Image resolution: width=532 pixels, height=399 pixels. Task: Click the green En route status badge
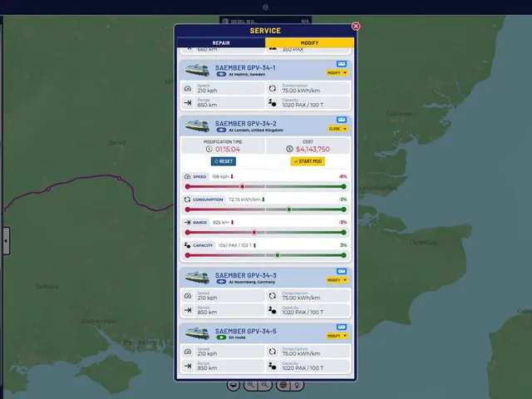[221, 337]
